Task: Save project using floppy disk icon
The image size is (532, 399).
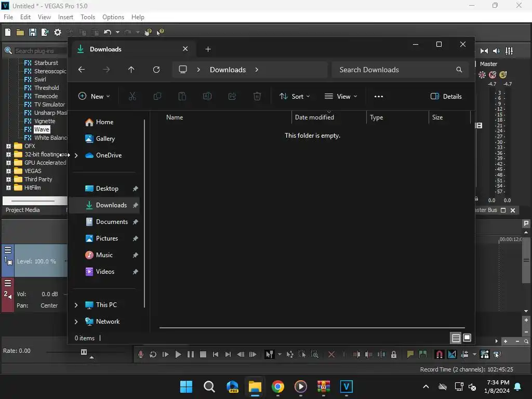Action: pyautogui.click(x=33, y=32)
